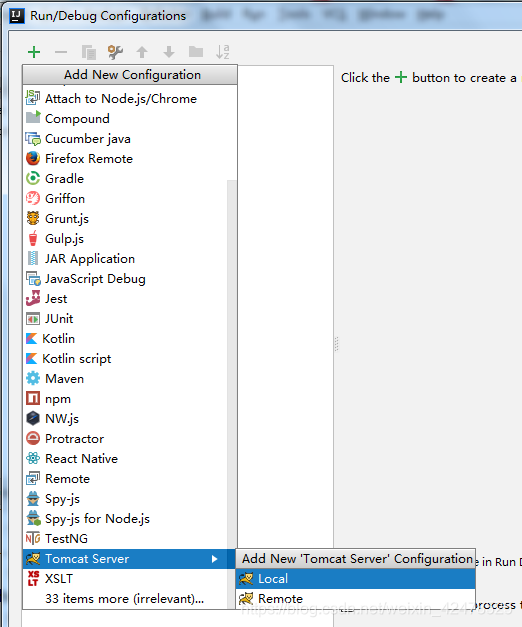
Task: Click the configuration list scrollbar
Action: coord(232,364)
